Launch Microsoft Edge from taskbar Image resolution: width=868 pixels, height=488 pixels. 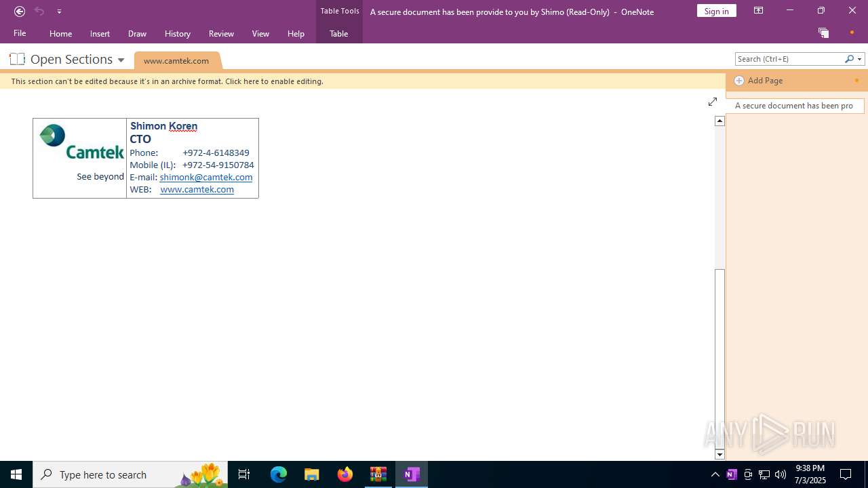tap(279, 474)
